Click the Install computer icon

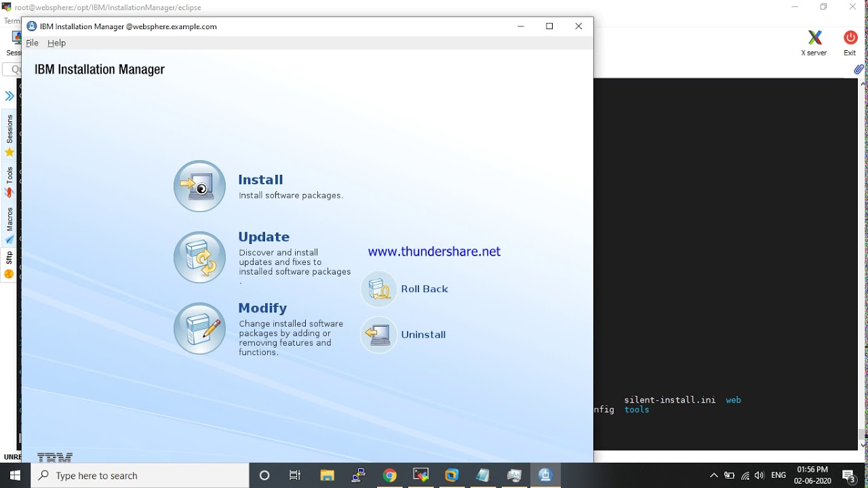pos(199,186)
